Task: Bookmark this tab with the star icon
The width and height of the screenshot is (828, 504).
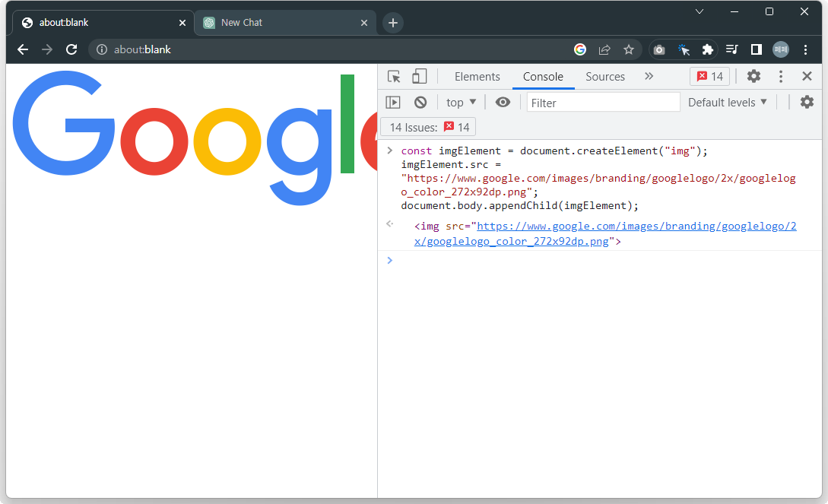Action: (x=628, y=49)
